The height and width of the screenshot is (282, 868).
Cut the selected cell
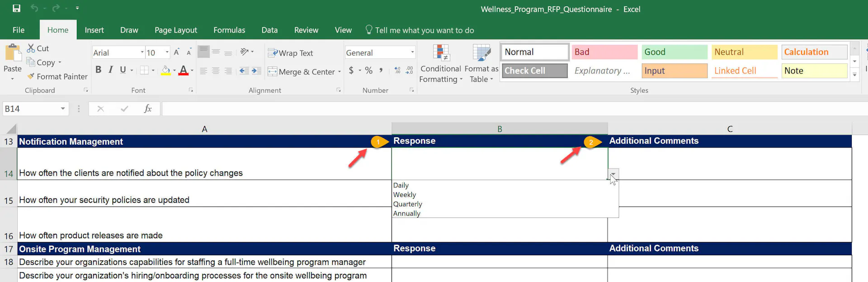38,48
